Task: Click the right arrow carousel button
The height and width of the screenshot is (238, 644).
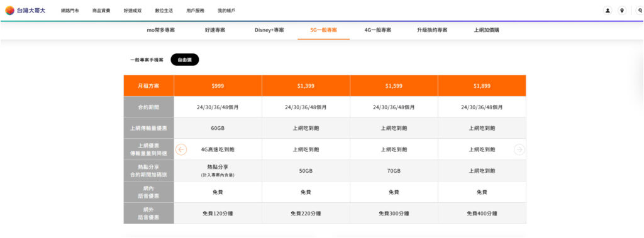Action: click(x=519, y=150)
